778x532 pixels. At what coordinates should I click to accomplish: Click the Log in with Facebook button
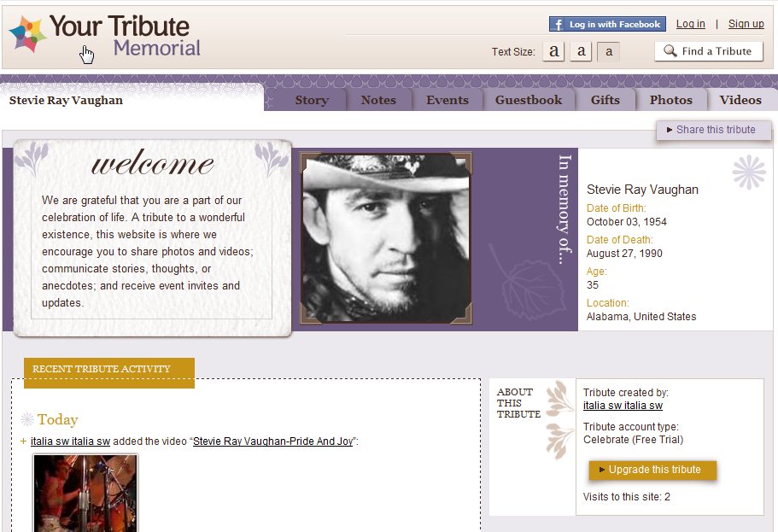click(x=608, y=24)
